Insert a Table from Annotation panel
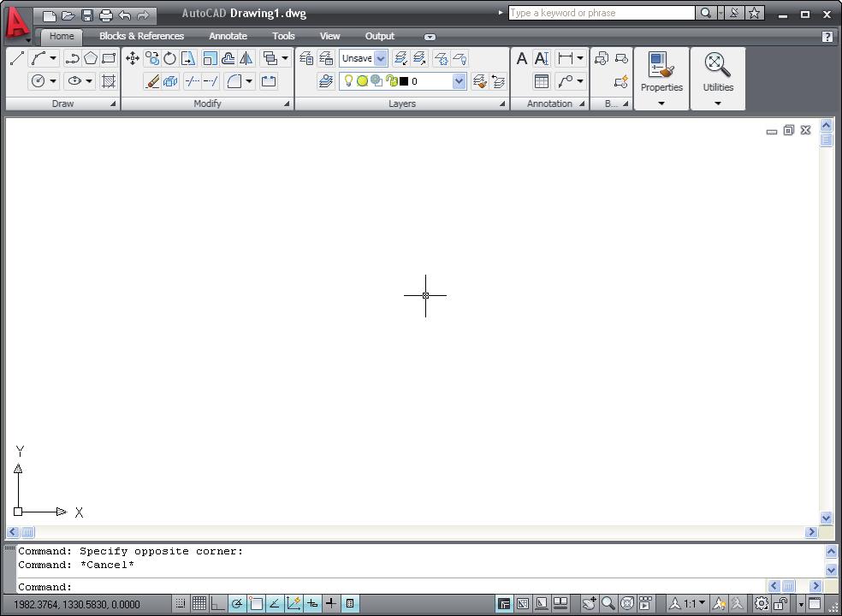Viewport: 842px width, 616px height. 542,81
